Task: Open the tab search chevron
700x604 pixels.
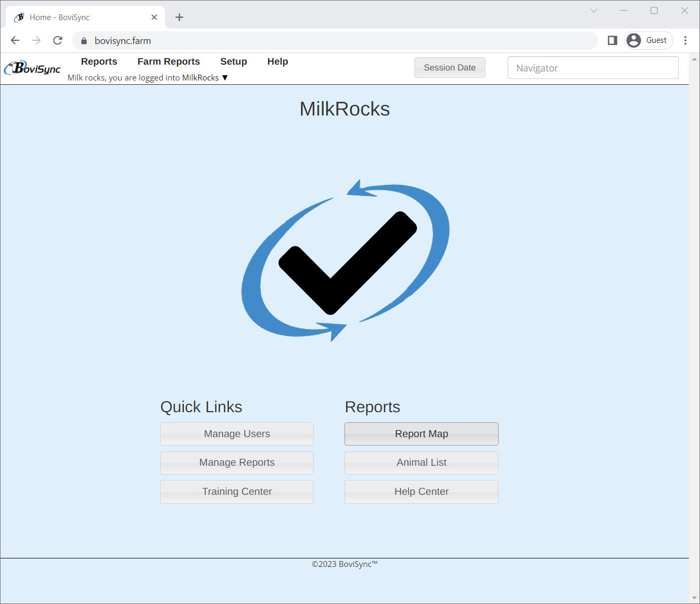Action: click(593, 11)
